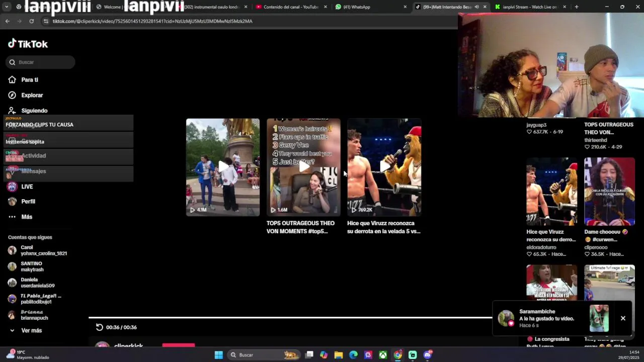Play the TOP5 OUTRAGEOUS THEO VON MOMENTS thumbnail
The image size is (644, 362).
303,167
